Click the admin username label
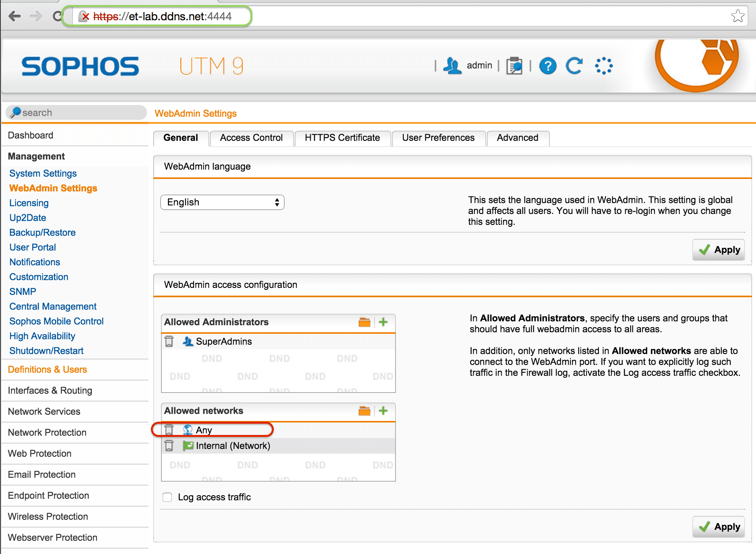756x554 pixels. (479, 65)
